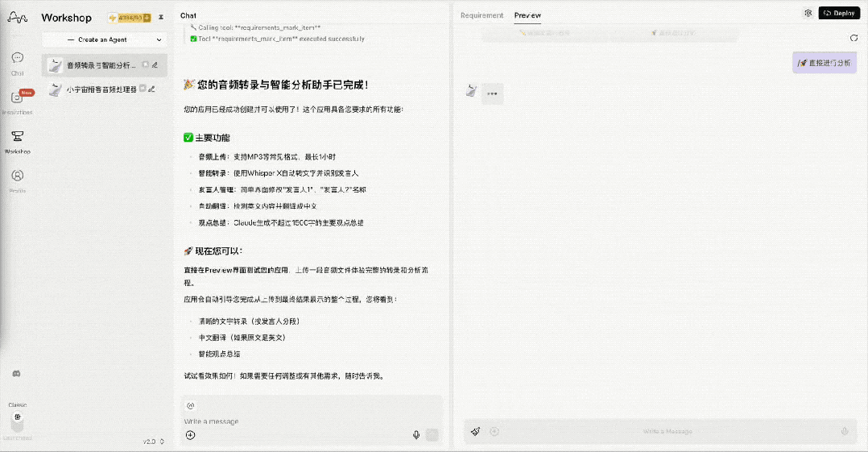Click the 观点总结 Claude bullet
Viewport: 868px width, 452px height.
pos(281,222)
